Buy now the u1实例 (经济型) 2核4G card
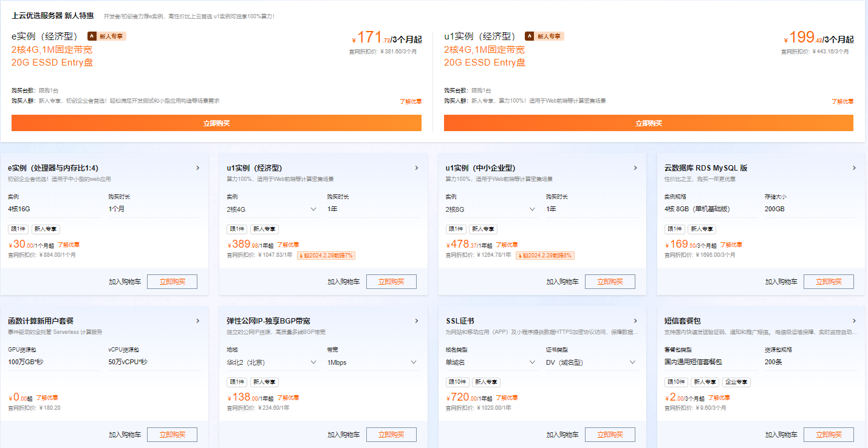Screen dimensions: 868x448 click(391, 282)
